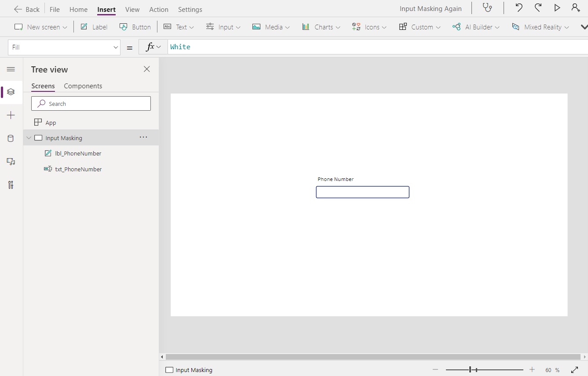Preview the app with Play icon
The width and height of the screenshot is (588, 376).
[557, 8]
